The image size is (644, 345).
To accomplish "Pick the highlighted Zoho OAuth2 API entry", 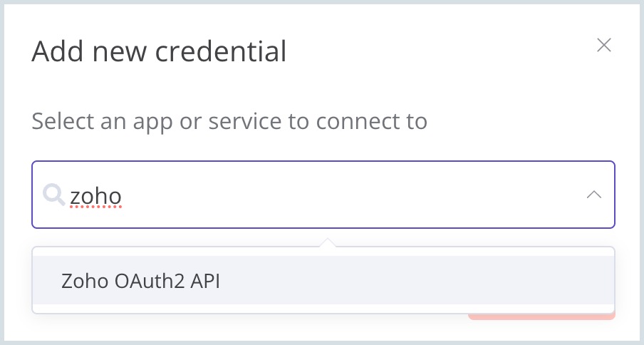I will [141, 281].
